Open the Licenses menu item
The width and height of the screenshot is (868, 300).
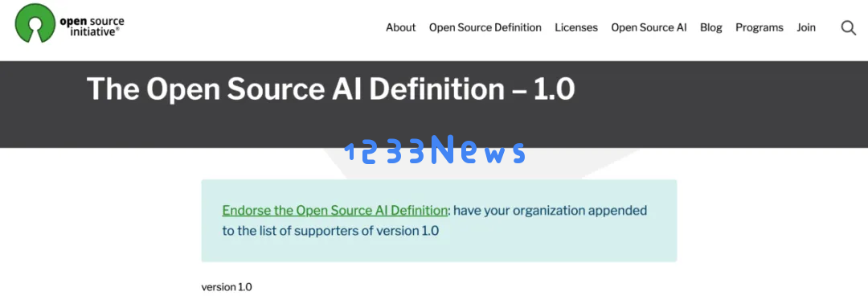click(576, 27)
